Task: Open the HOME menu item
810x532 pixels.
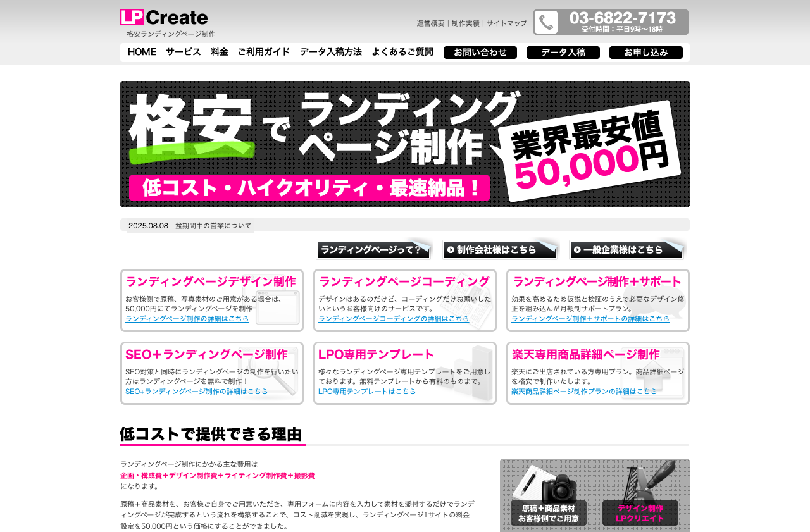Action: [x=142, y=52]
